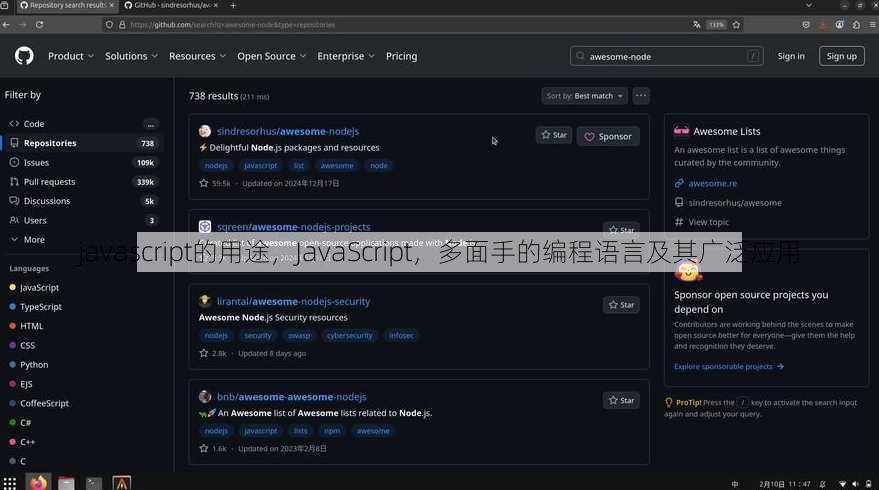Screen dimensions: 879x490
Task: Open bnb/awesome-awesome-nodejs repository
Action: [292, 396]
